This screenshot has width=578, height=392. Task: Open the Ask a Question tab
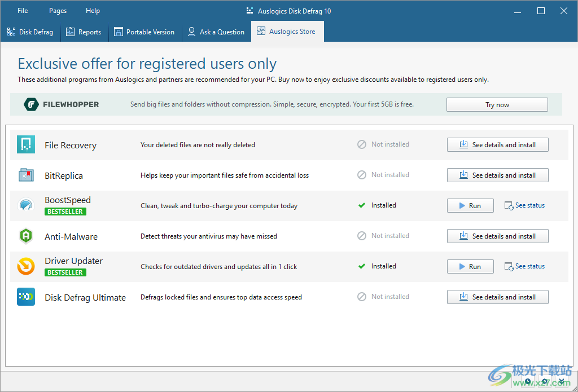click(x=216, y=32)
